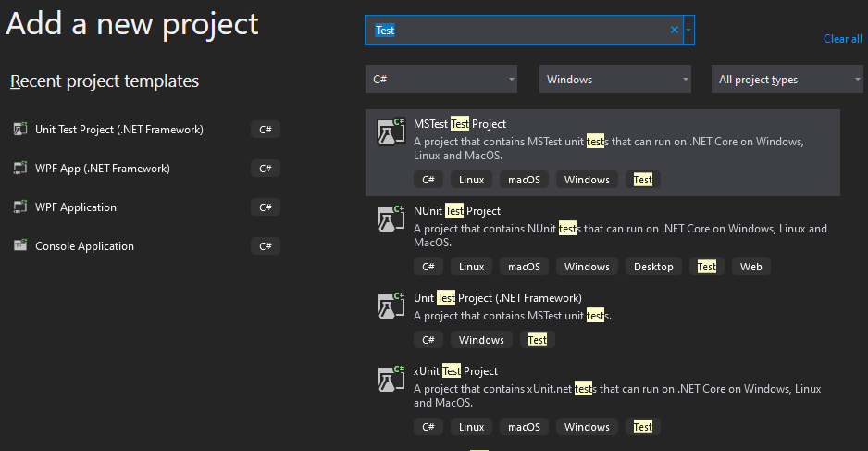Open the All project types dropdown
This screenshot has width=868, height=451.
787,80
